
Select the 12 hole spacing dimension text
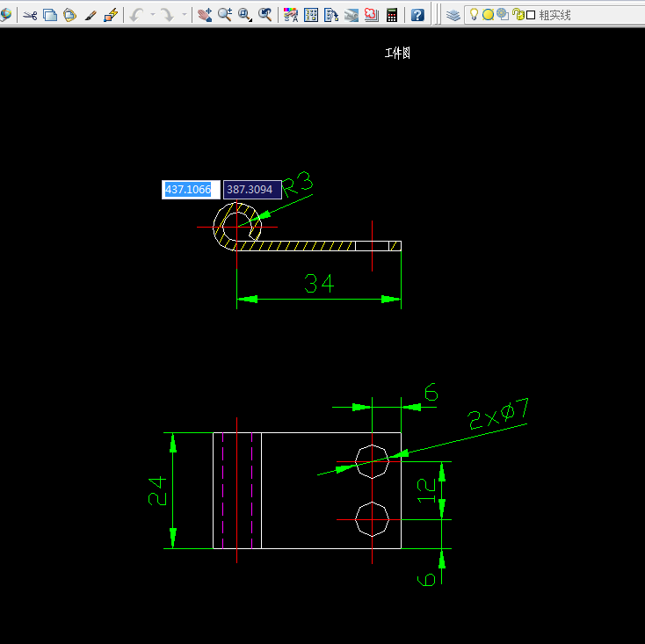[426, 490]
